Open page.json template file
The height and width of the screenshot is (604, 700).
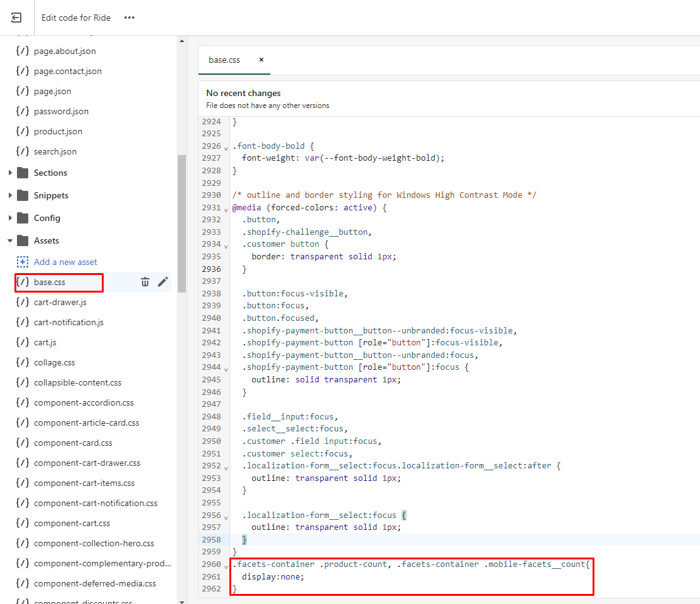coord(52,91)
